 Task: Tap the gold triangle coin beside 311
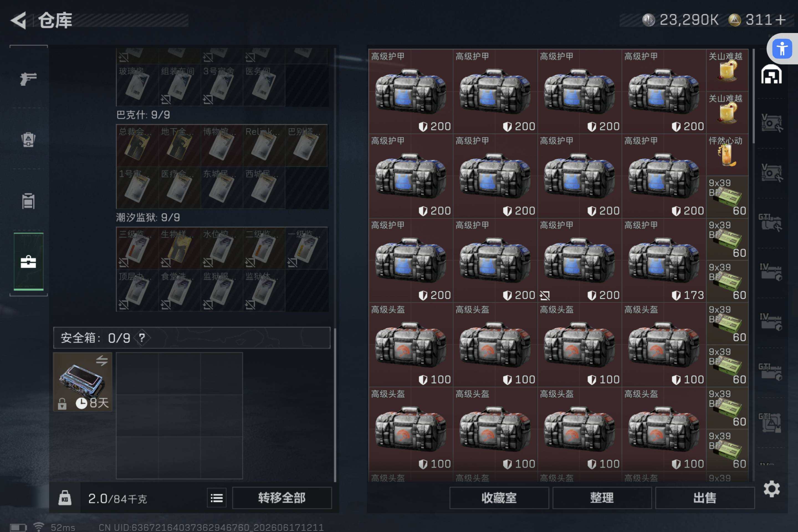[x=735, y=20]
